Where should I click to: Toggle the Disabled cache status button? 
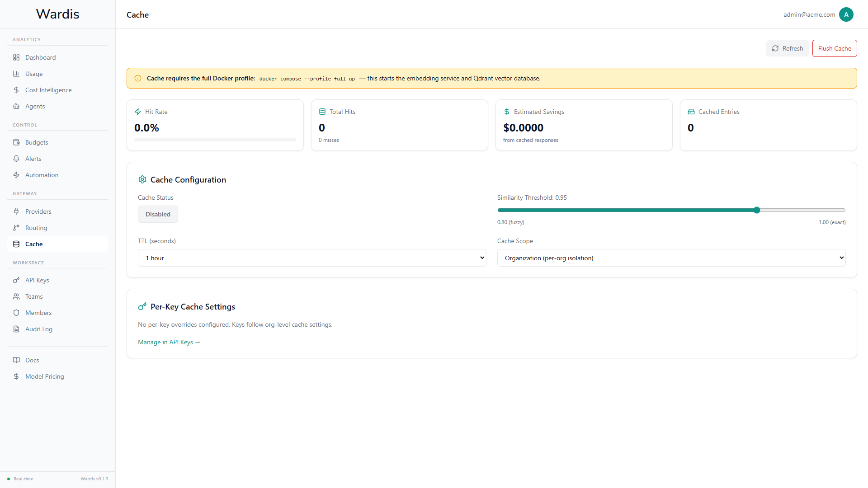(158, 214)
